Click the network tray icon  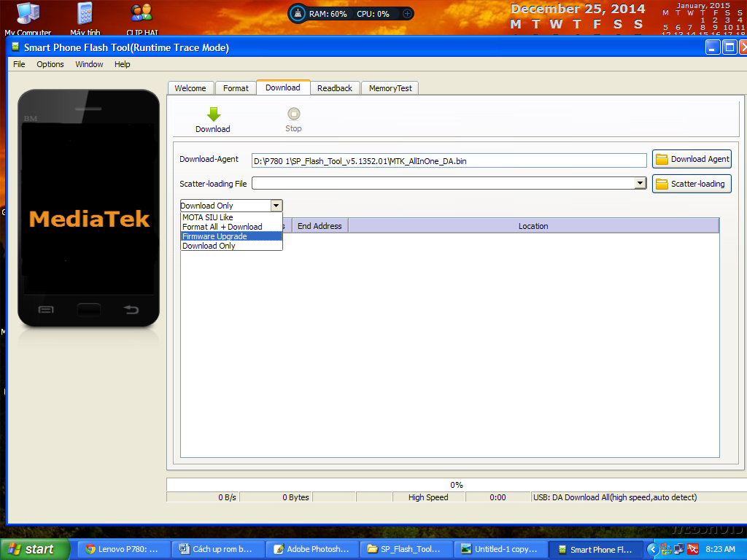point(679,550)
